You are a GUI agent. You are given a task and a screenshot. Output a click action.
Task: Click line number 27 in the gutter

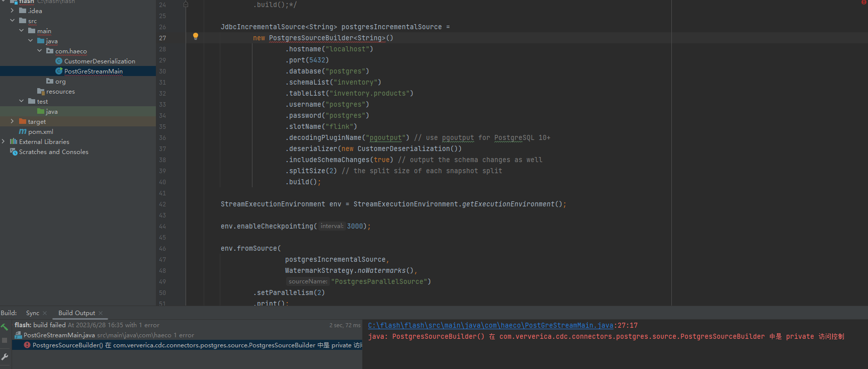[x=162, y=38]
